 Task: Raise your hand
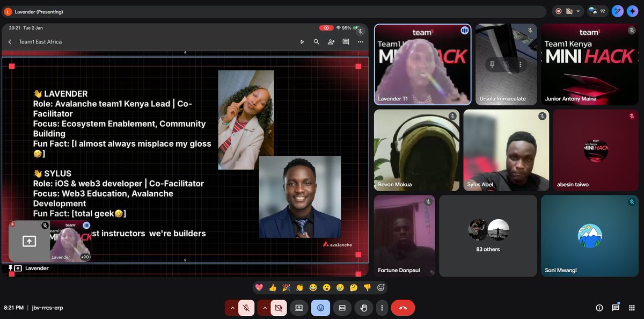(363, 308)
